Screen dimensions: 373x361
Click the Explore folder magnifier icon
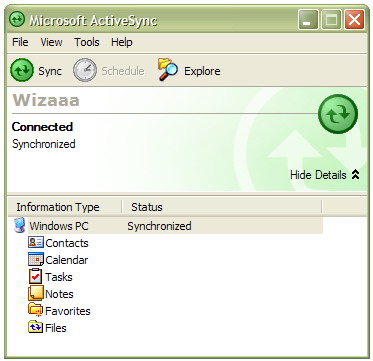coord(168,70)
